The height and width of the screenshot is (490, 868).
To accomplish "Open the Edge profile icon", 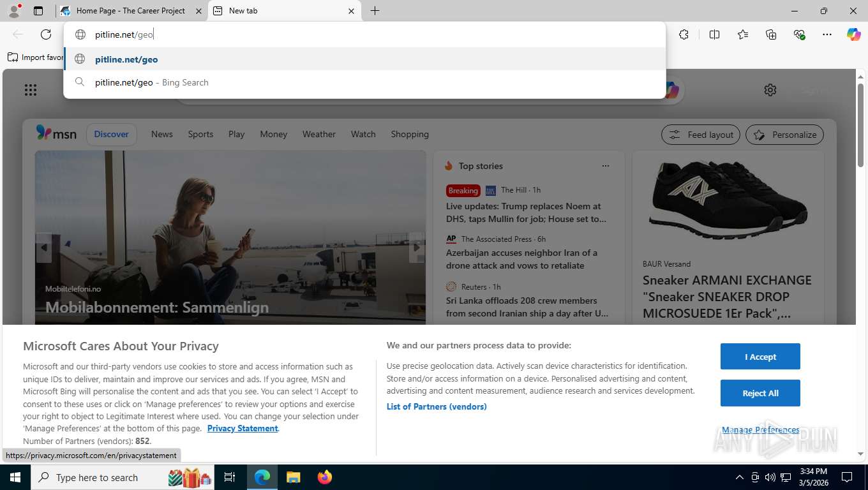I will pyautogui.click(x=14, y=11).
